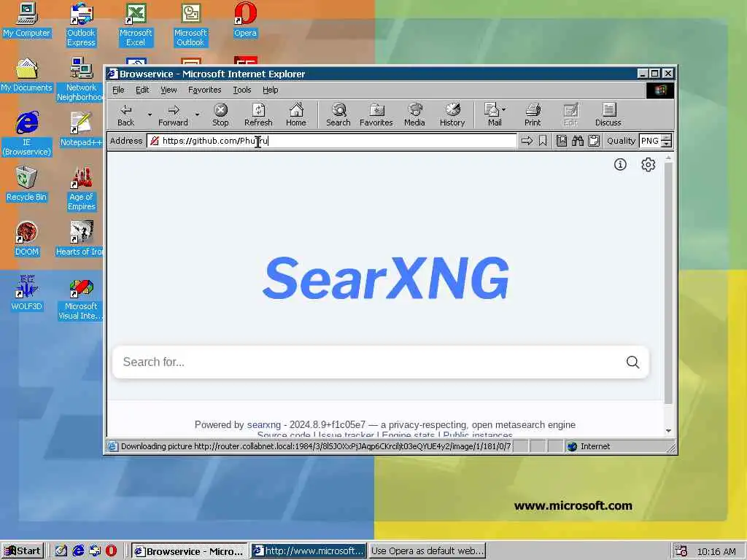Image resolution: width=747 pixels, height=560 pixels.
Task: Select the Recycle Bin desktop icon
Action: pos(26,184)
